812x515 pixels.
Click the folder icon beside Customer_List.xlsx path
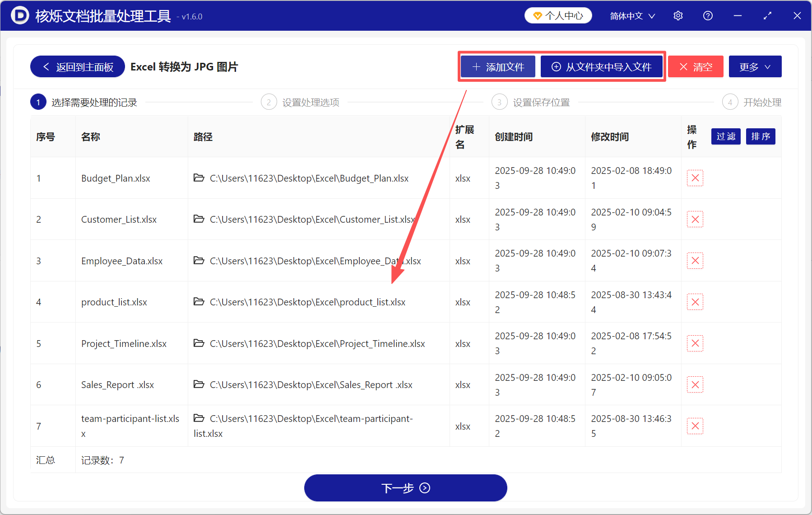(x=199, y=219)
